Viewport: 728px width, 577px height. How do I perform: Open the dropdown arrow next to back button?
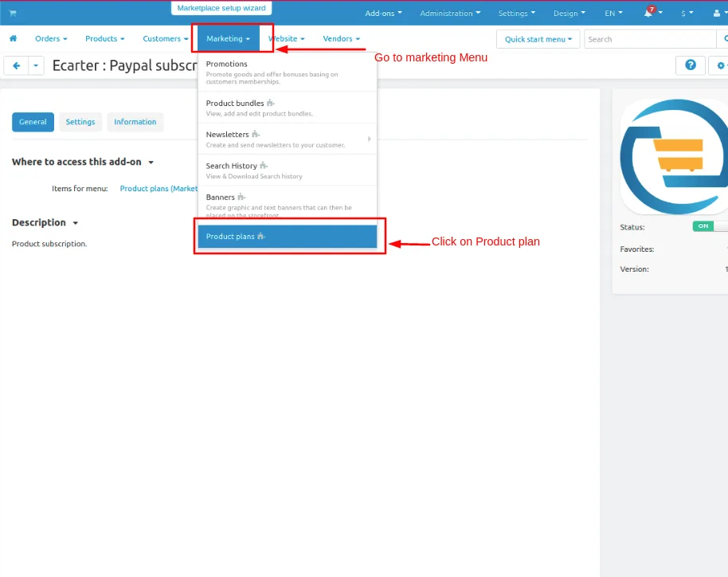click(36, 65)
